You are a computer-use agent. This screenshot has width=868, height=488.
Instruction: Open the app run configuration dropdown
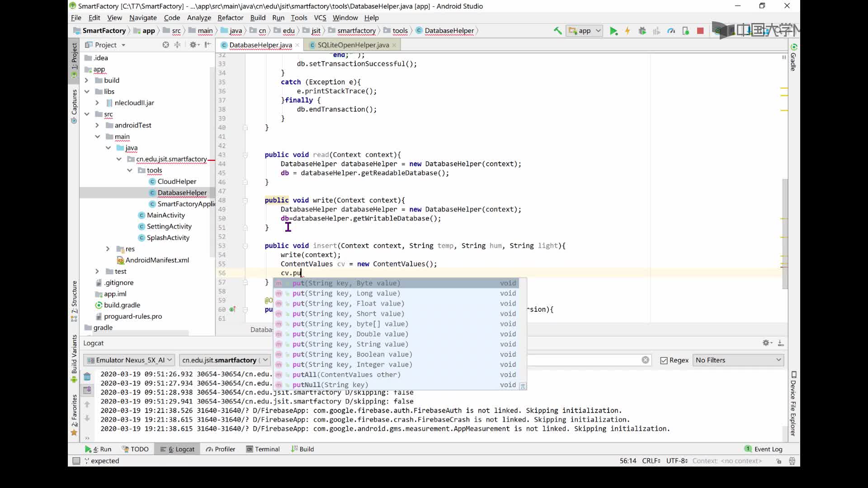click(x=585, y=31)
